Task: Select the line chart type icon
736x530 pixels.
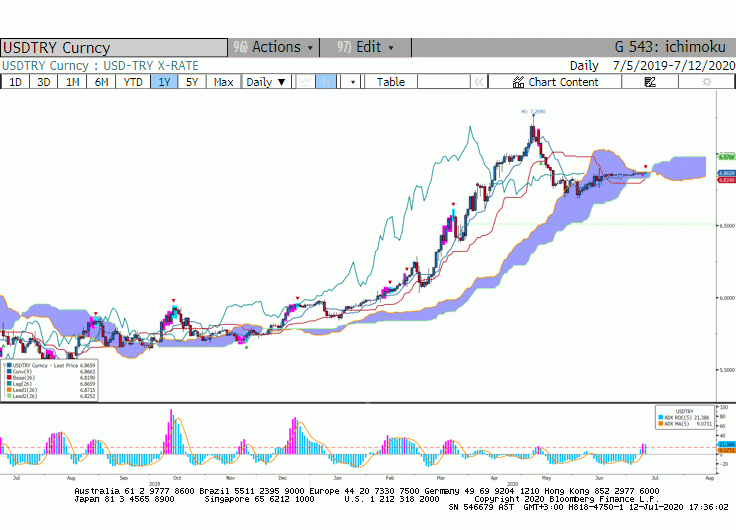Action: tap(306, 82)
